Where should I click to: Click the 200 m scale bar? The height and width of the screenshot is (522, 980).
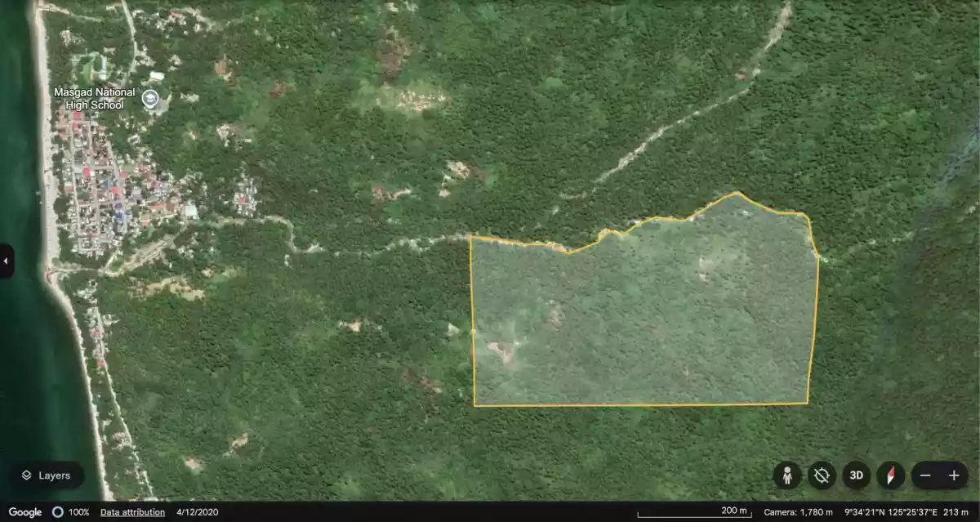tap(694, 512)
